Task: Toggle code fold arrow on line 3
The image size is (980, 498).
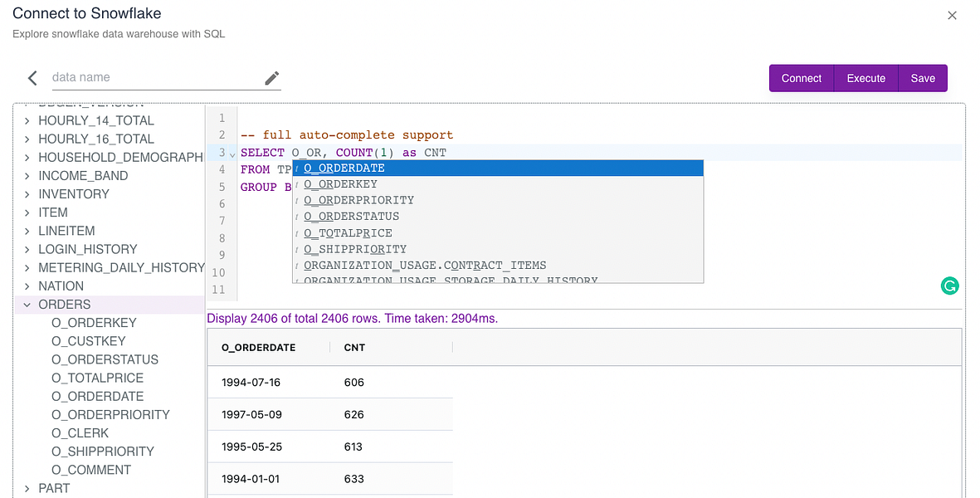Action: (232, 154)
